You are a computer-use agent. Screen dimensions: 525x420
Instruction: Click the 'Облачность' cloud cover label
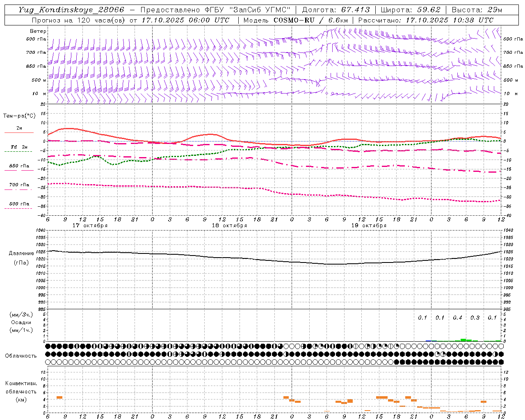click(x=21, y=356)
